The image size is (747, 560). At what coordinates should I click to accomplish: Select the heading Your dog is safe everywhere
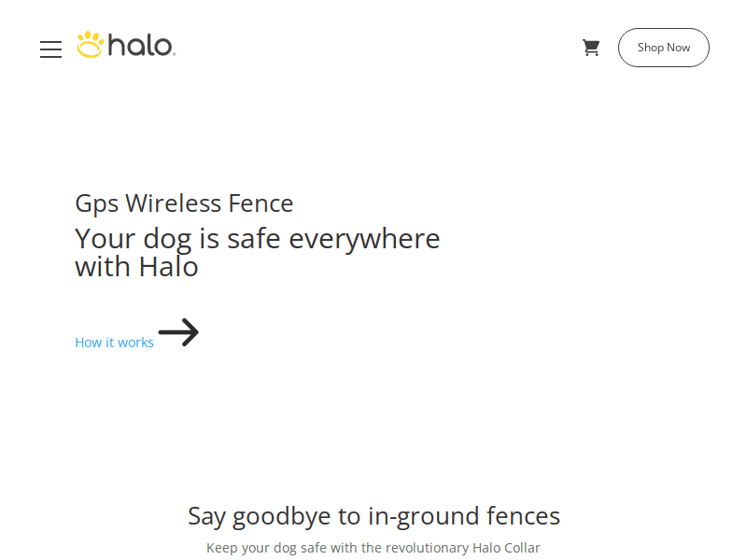point(257,252)
